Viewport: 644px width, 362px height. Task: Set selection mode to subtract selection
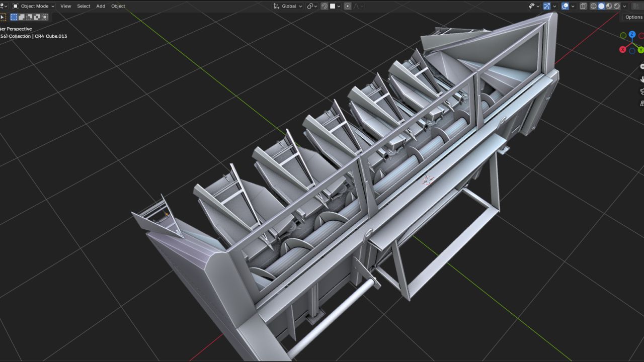29,17
